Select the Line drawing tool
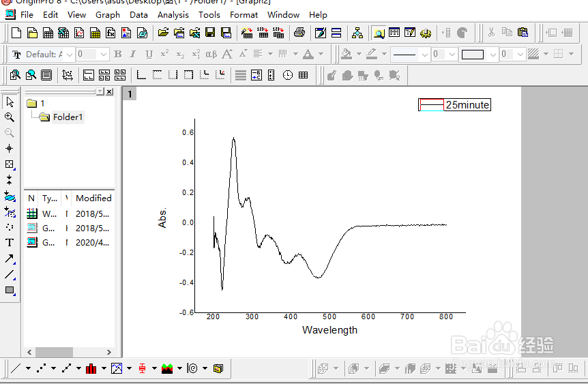Screen dimensions: 588x384 pyautogui.click(x=10, y=274)
